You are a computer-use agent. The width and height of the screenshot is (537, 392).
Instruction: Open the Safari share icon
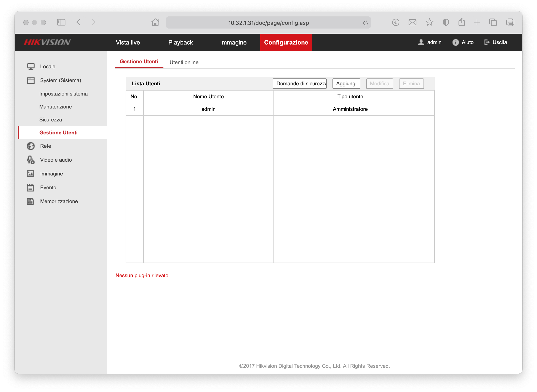462,22
